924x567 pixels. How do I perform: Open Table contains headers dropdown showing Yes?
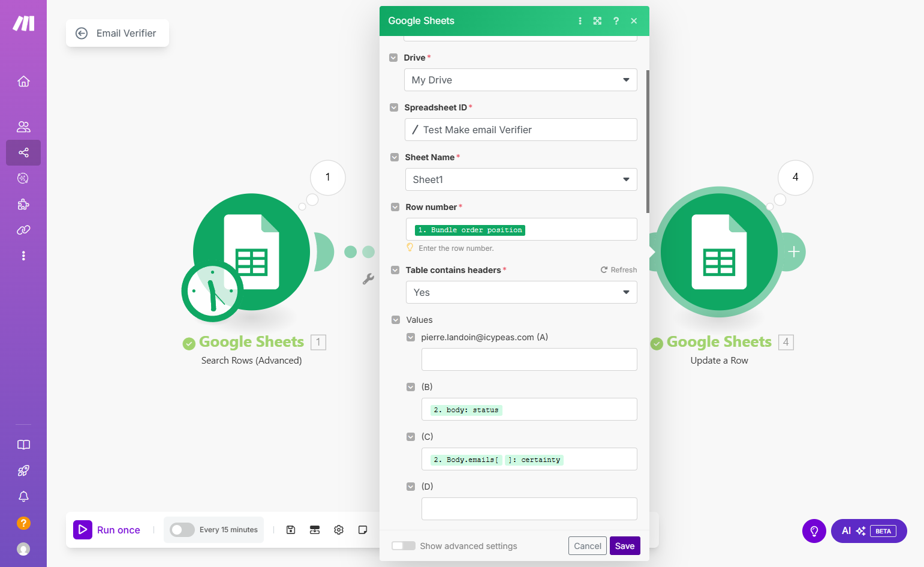point(522,292)
